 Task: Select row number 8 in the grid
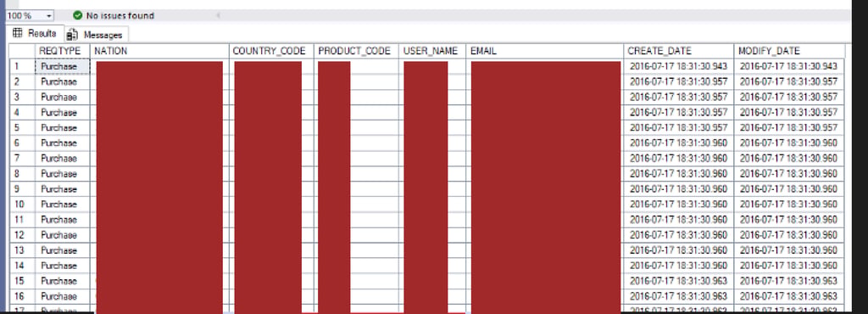click(x=22, y=173)
